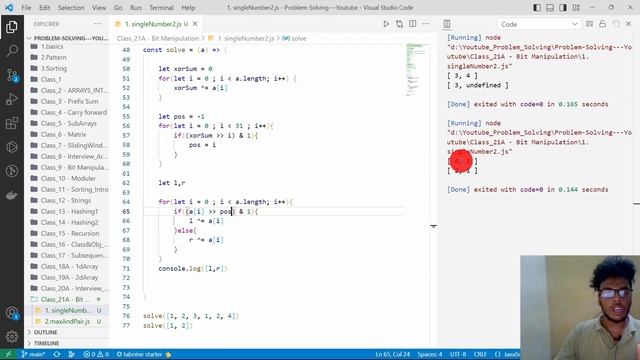Open the 2.maxAndPair.js file
The width and height of the screenshot is (640, 360).
67,321
